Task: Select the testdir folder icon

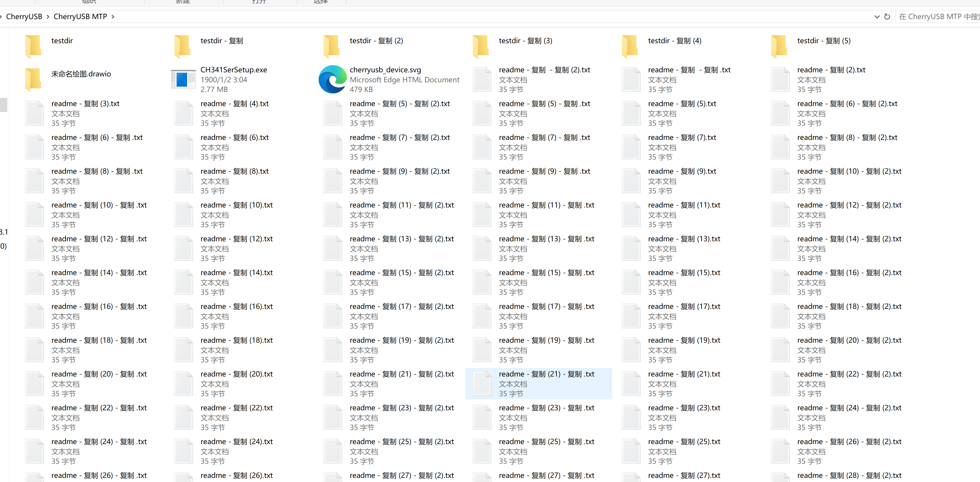Action: [34, 46]
